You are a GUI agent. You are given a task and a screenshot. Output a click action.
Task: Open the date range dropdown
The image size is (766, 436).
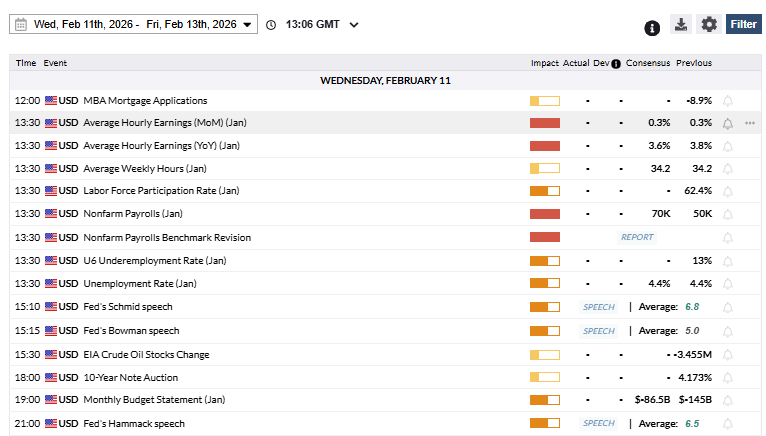[x=247, y=24]
